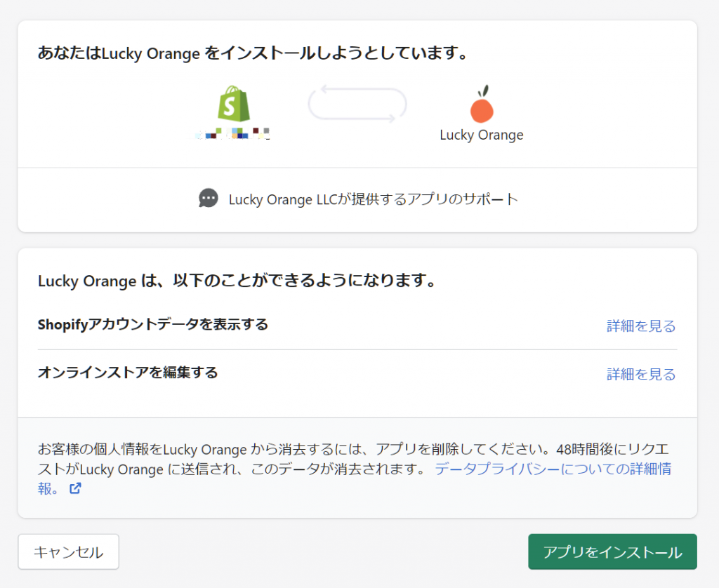Click the blurred store name under Shopify logo
The width and height of the screenshot is (719, 588).
(232, 133)
